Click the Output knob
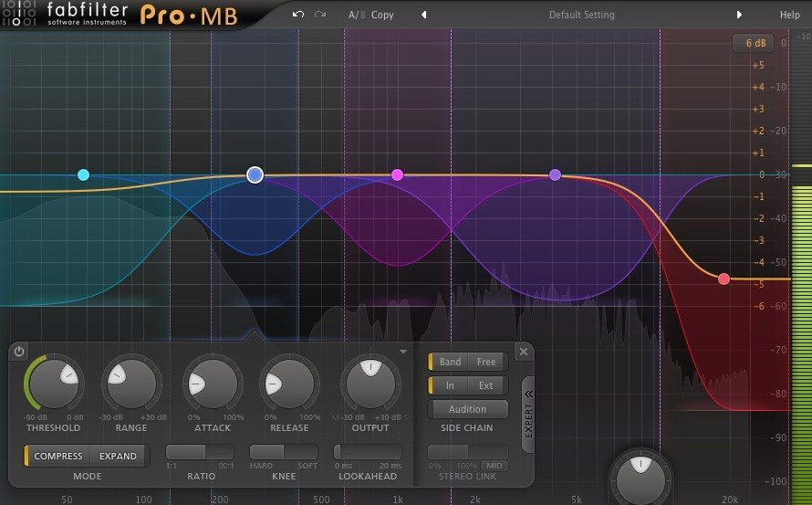812x505 pixels. (x=370, y=384)
